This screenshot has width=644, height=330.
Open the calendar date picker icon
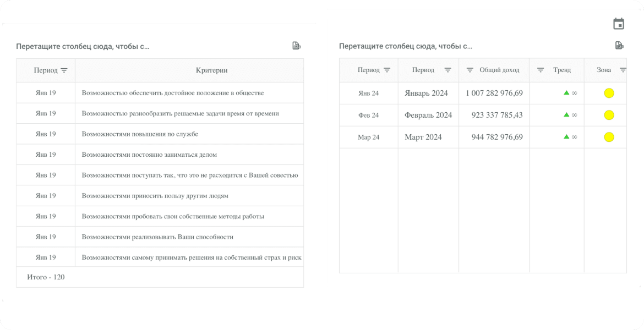tap(619, 24)
